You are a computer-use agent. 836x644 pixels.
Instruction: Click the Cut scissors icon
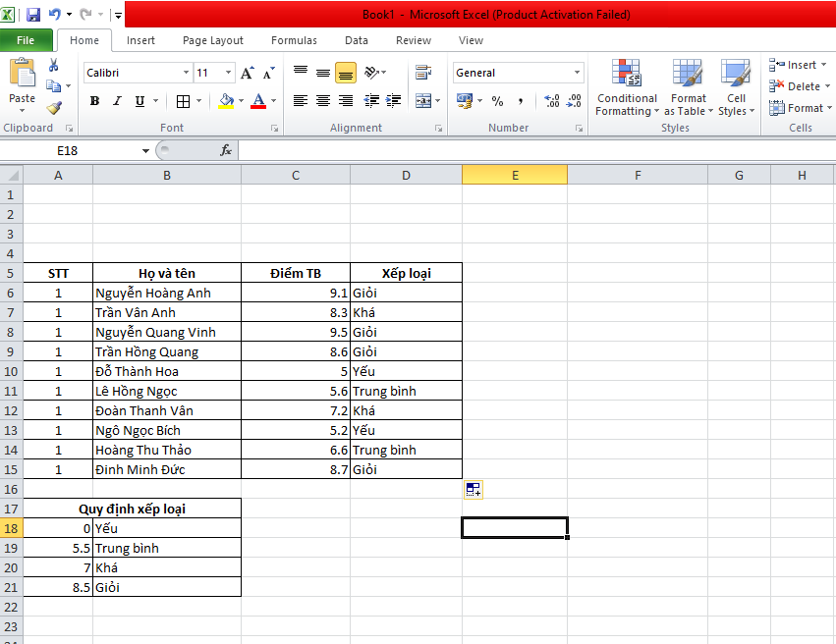point(53,65)
